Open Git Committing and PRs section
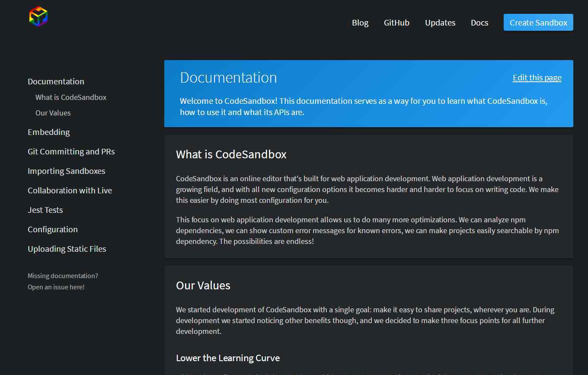The width and height of the screenshot is (588, 375). 71,151
